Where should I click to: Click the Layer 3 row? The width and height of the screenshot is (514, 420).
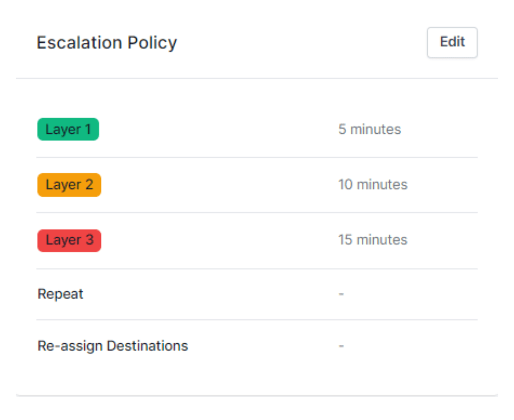pyautogui.click(x=257, y=240)
